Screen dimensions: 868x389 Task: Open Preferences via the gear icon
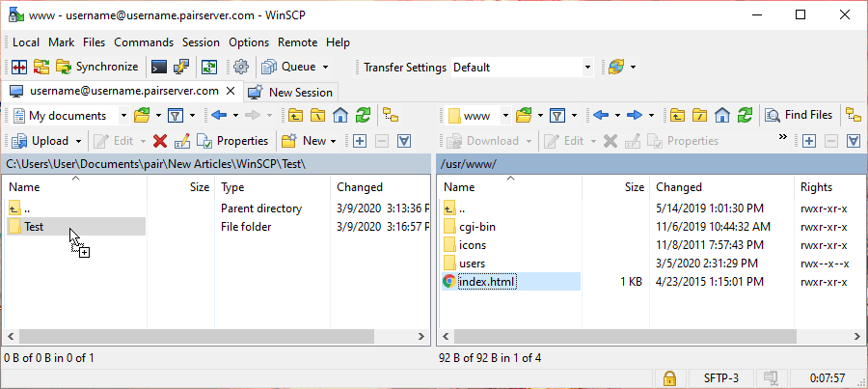241,68
